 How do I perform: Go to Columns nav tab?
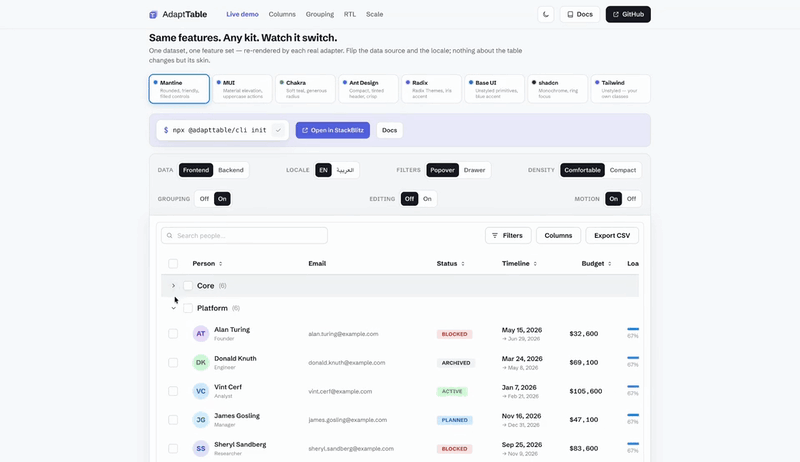point(282,14)
